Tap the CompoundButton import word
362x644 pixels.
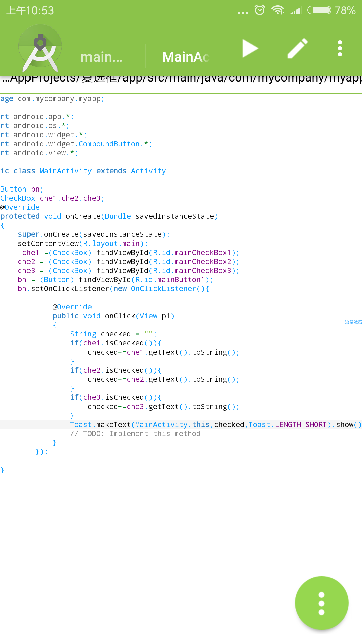(109, 144)
